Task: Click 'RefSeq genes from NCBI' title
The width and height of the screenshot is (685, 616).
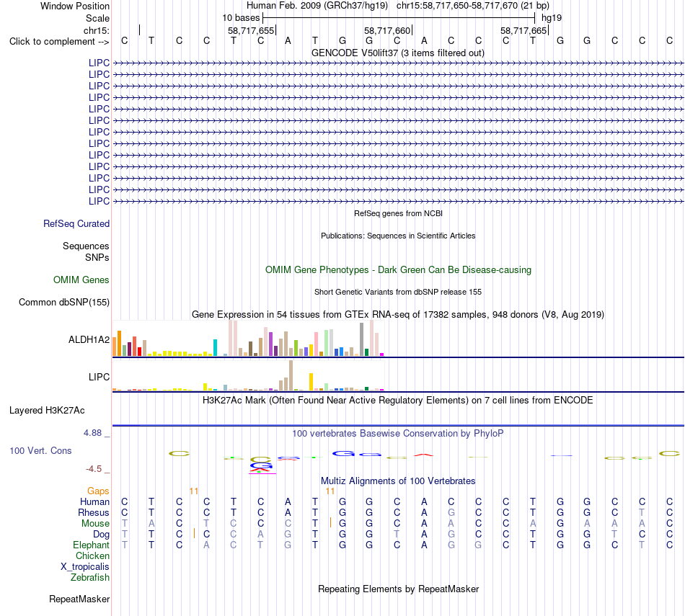Action: click(398, 213)
